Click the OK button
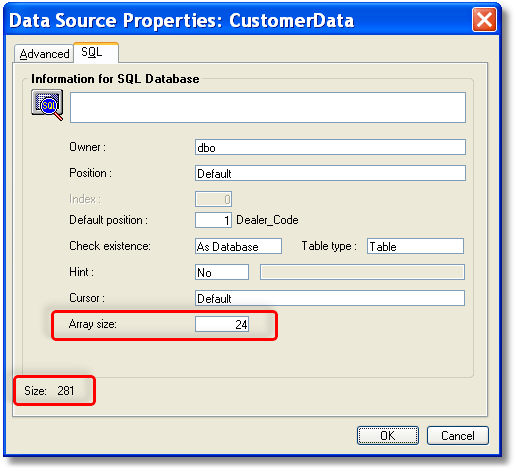Viewport: 516px width, 471px height. 387,435
